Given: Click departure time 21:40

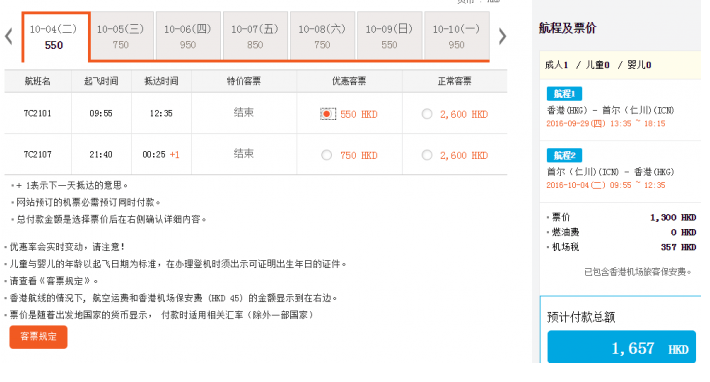Looking at the screenshot, I should 101,154.
